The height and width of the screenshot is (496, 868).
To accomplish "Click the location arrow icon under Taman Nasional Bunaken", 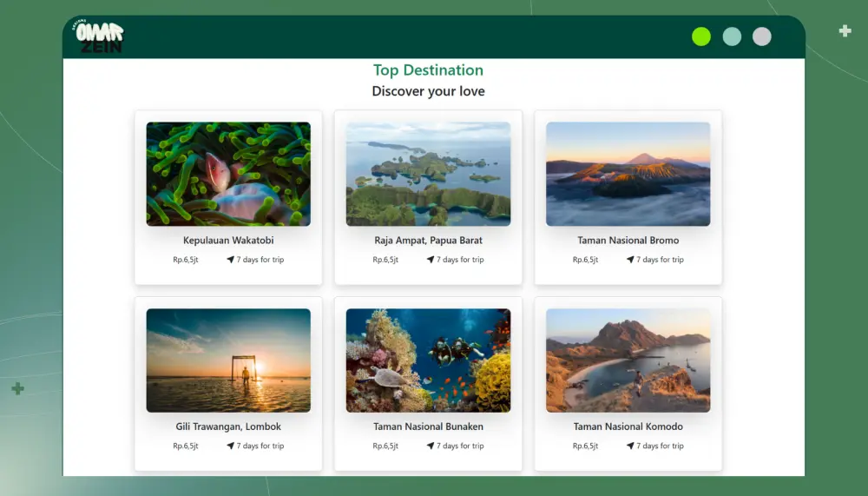I will pos(431,446).
